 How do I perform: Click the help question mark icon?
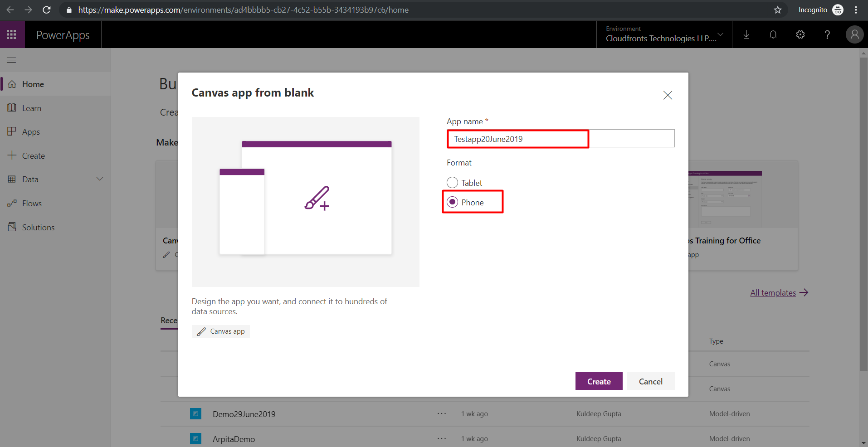click(827, 34)
